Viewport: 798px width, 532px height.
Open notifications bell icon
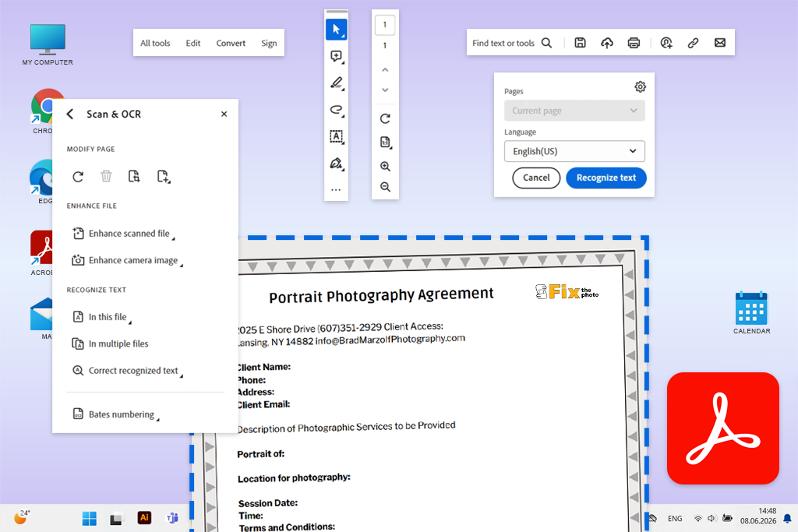click(x=787, y=518)
